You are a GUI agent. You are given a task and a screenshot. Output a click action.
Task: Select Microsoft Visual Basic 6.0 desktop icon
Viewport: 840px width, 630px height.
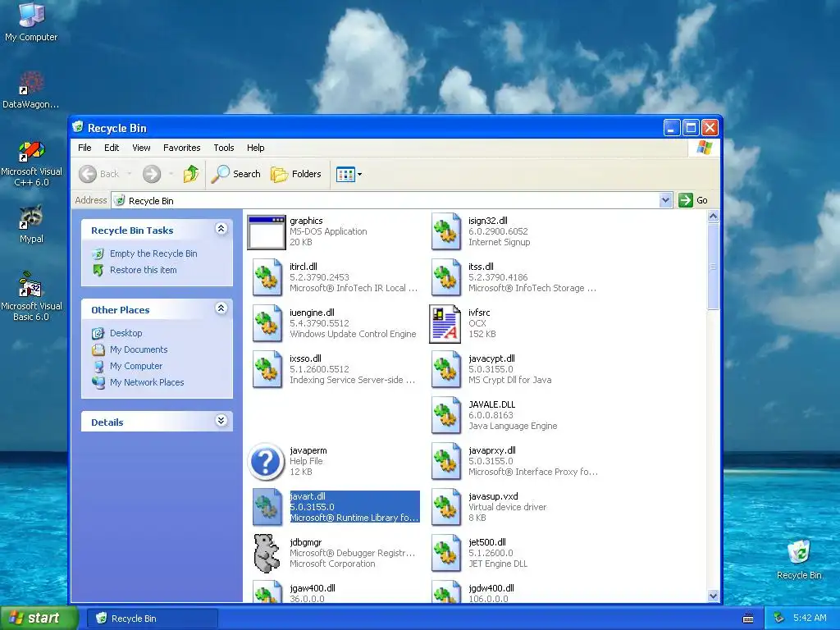(x=31, y=296)
